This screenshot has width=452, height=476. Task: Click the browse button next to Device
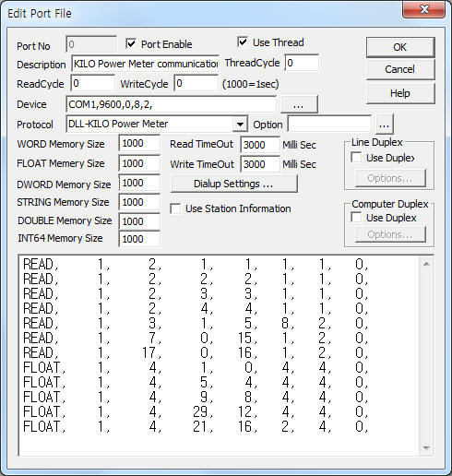point(299,104)
